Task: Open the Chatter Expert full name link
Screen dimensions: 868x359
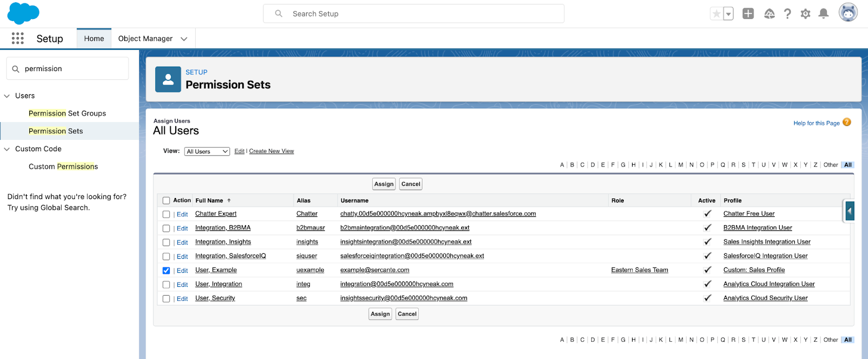Action: tap(216, 214)
